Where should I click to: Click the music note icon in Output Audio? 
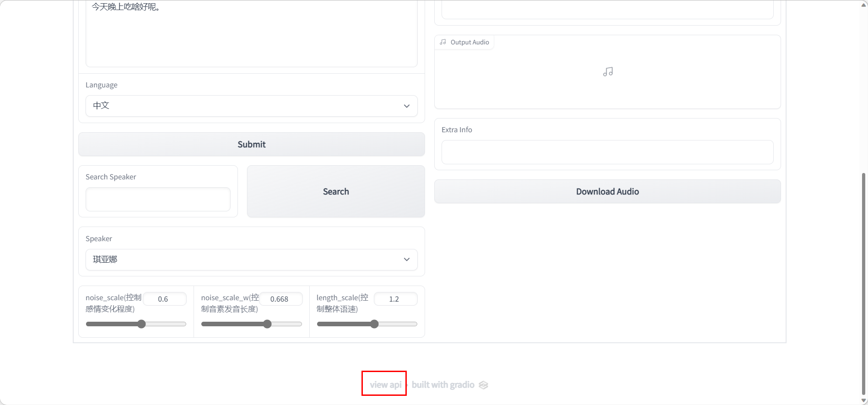608,72
